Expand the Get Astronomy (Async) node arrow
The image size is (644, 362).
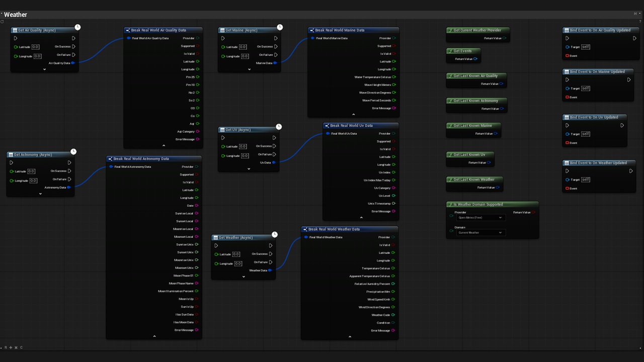point(41,194)
